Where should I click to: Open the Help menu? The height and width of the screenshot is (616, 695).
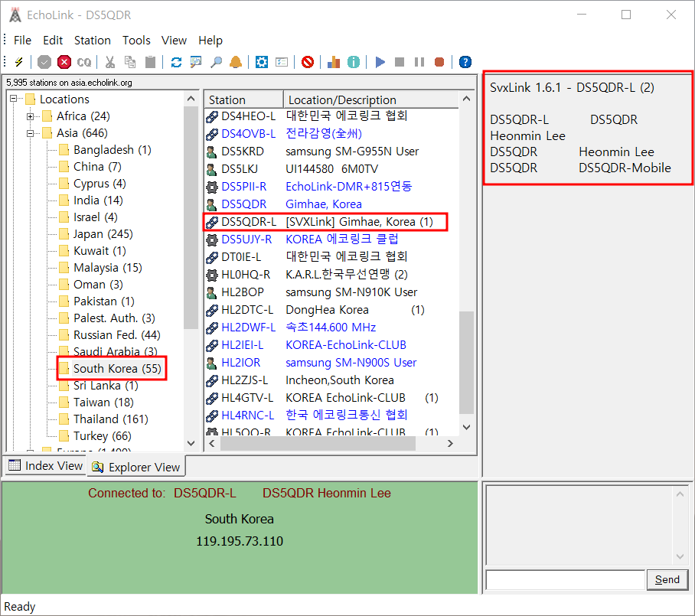pyautogui.click(x=210, y=41)
